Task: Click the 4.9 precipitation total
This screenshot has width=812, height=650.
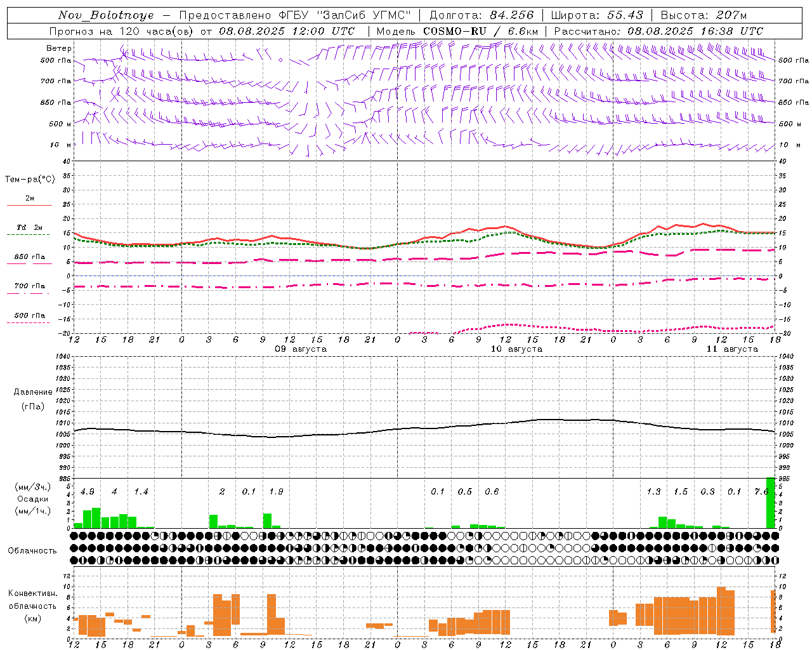Action: pyautogui.click(x=88, y=491)
